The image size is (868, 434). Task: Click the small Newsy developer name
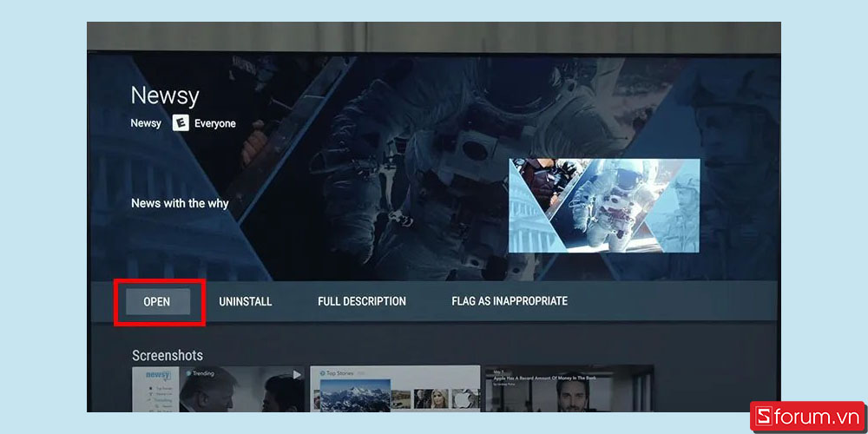click(146, 123)
